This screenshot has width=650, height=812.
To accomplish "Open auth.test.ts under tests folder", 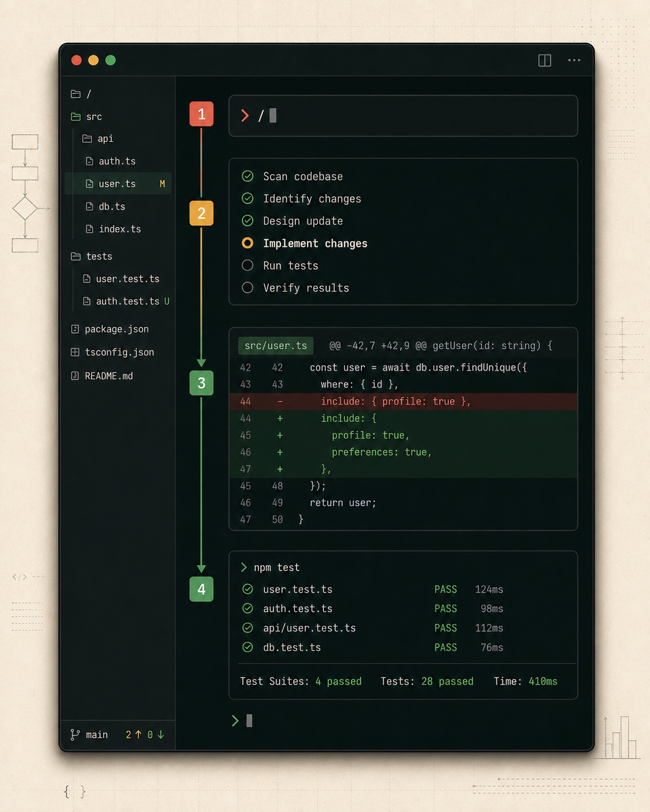I will pyautogui.click(x=127, y=301).
